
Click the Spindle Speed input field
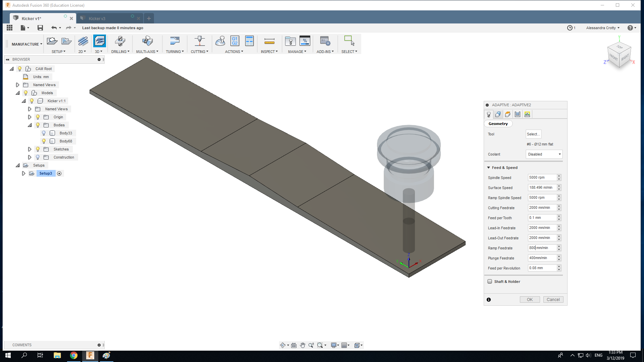542,178
